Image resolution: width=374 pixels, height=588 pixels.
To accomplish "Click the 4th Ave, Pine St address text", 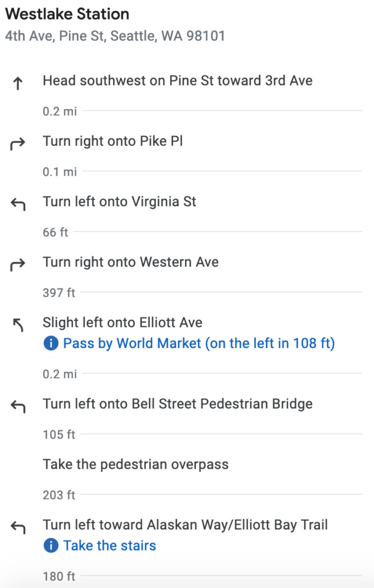I will [115, 36].
